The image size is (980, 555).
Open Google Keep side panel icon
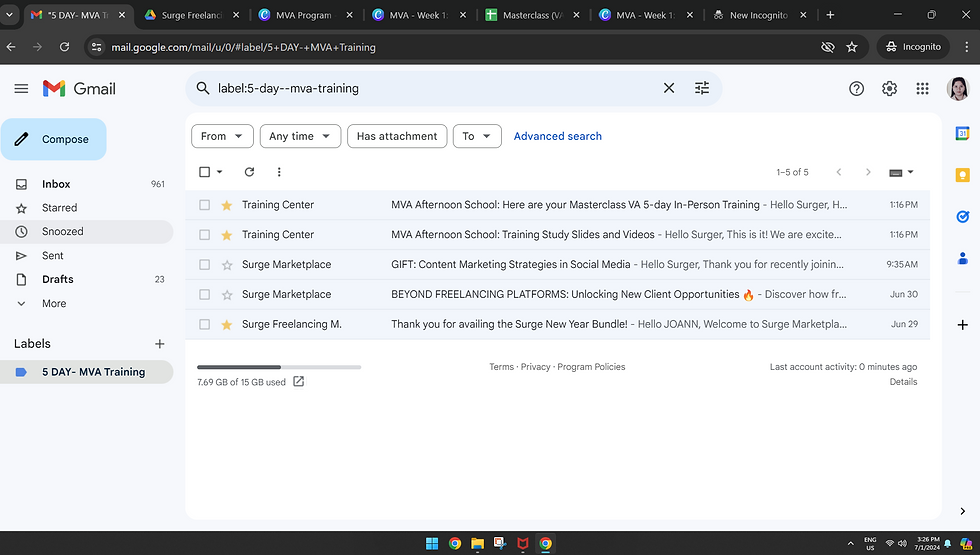[962, 175]
